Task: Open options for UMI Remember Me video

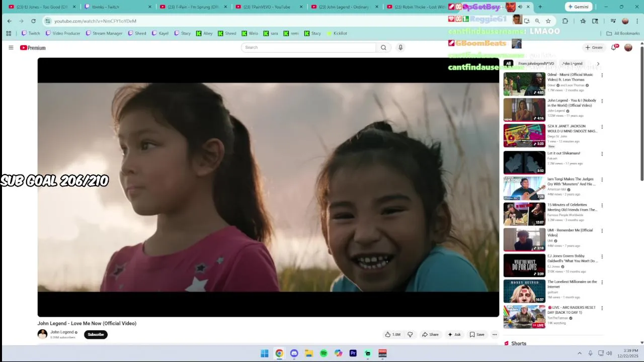Action: [x=602, y=231]
